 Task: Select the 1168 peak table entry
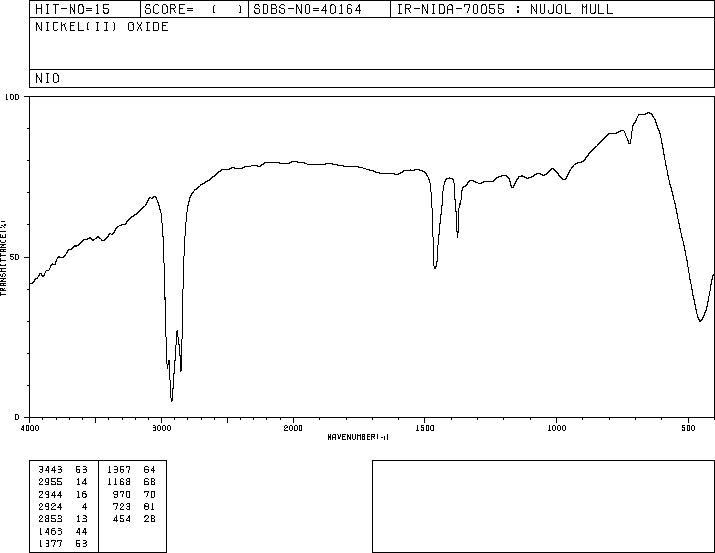(x=131, y=482)
